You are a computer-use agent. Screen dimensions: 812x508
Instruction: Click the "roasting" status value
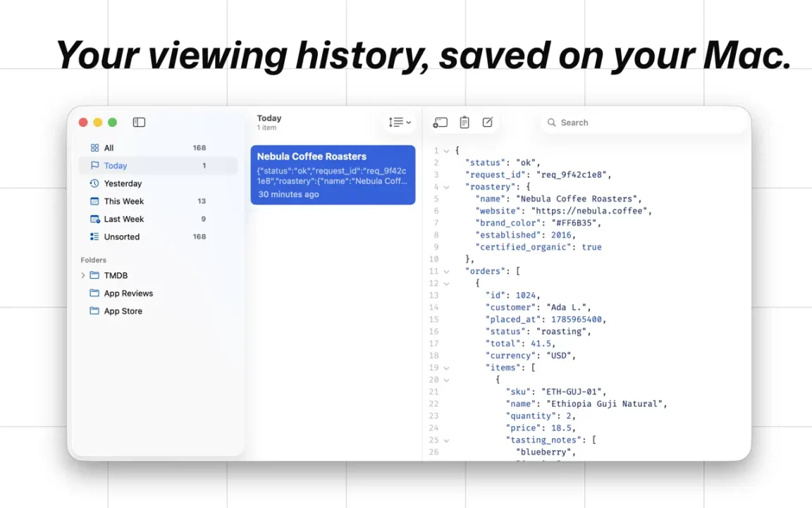tap(561, 331)
